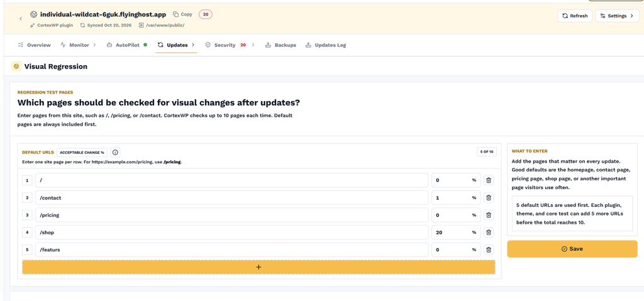Click row number 1 badge
The width and height of the screenshot is (644, 301).
(x=27, y=180)
